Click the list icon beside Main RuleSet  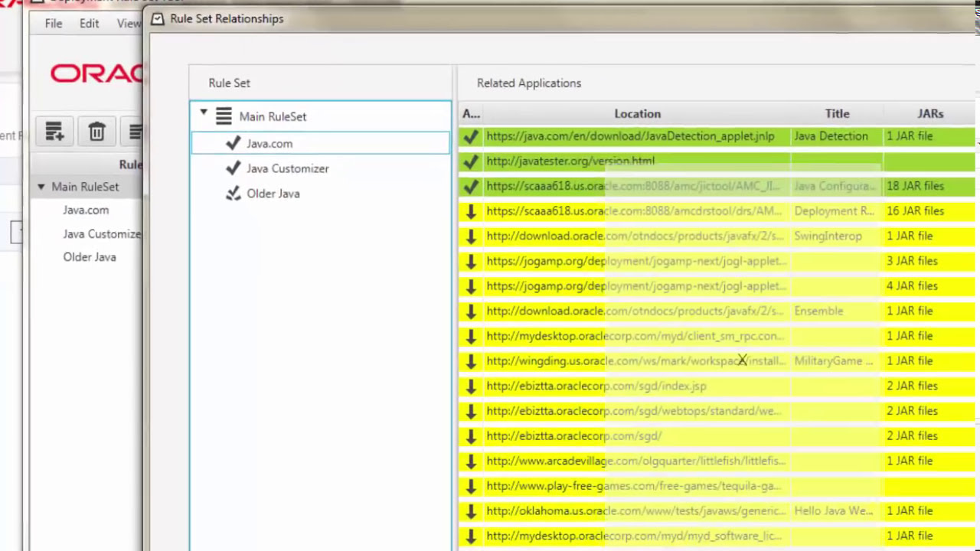click(x=224, y=116)
